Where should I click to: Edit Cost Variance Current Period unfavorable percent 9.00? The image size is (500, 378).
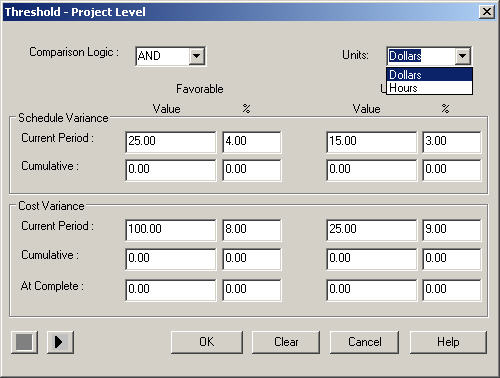click(x=452, y=230)
